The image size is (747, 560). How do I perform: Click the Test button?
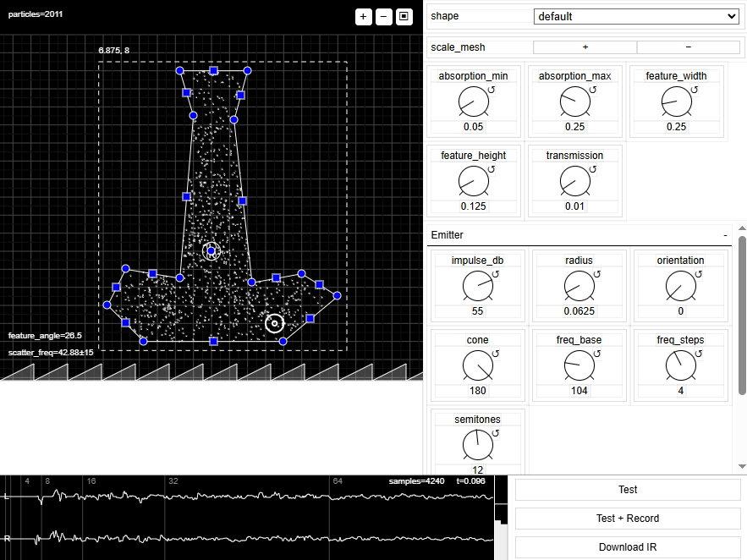click(627, 490)
